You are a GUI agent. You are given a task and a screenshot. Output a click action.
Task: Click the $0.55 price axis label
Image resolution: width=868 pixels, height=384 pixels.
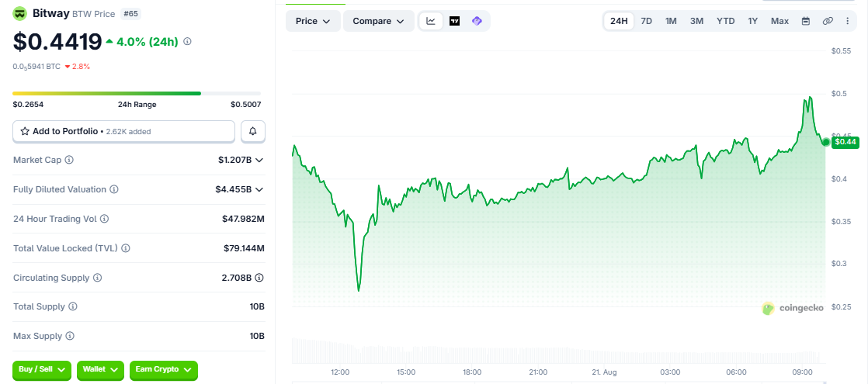click(841, 51)
